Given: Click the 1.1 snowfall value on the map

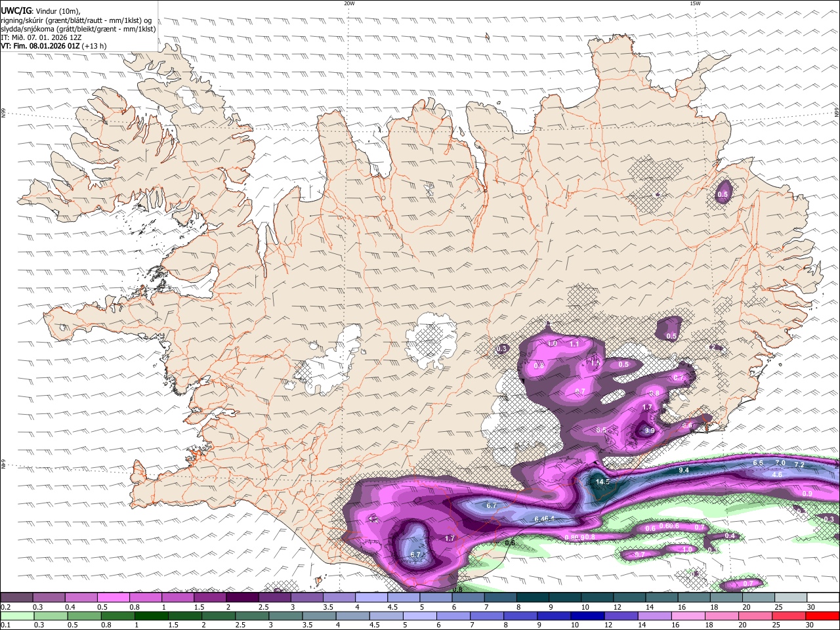Looking at the screenshot, I should pyautogui.click(x=574, y=344).
